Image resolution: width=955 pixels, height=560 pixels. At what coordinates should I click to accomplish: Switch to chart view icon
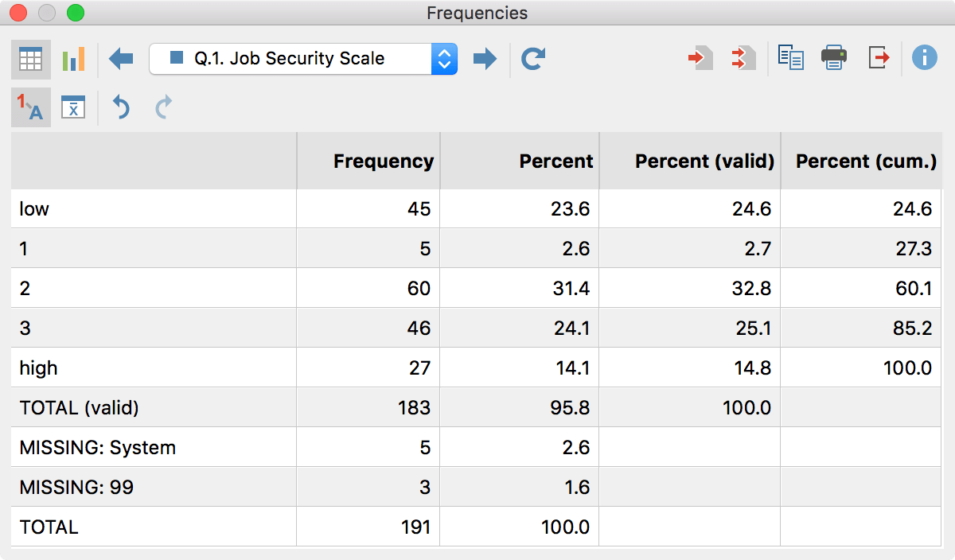(x=73, y=59)
